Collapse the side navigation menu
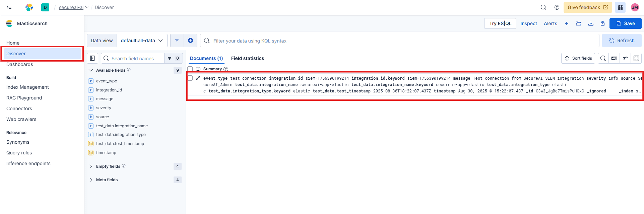 click(x=9, y=7)
